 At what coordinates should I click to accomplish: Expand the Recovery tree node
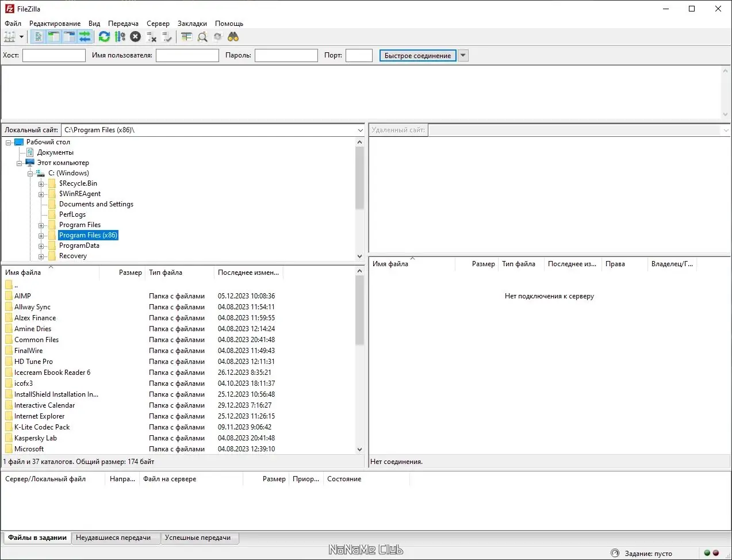pyautogui.click(x=41, y=256)
